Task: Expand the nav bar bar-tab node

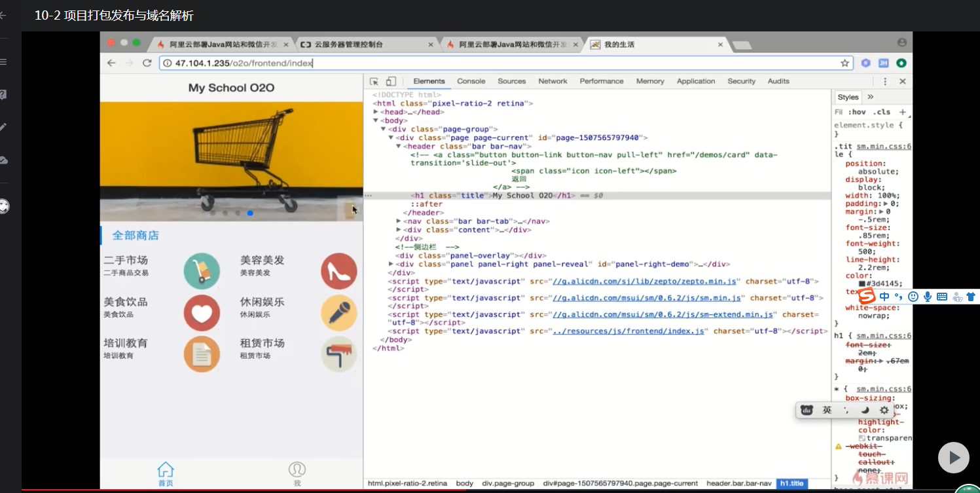Action: pos(399,221)
